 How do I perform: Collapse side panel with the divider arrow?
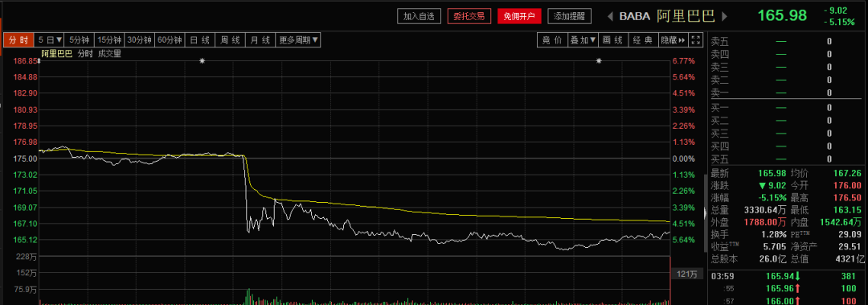pos(705,213)
